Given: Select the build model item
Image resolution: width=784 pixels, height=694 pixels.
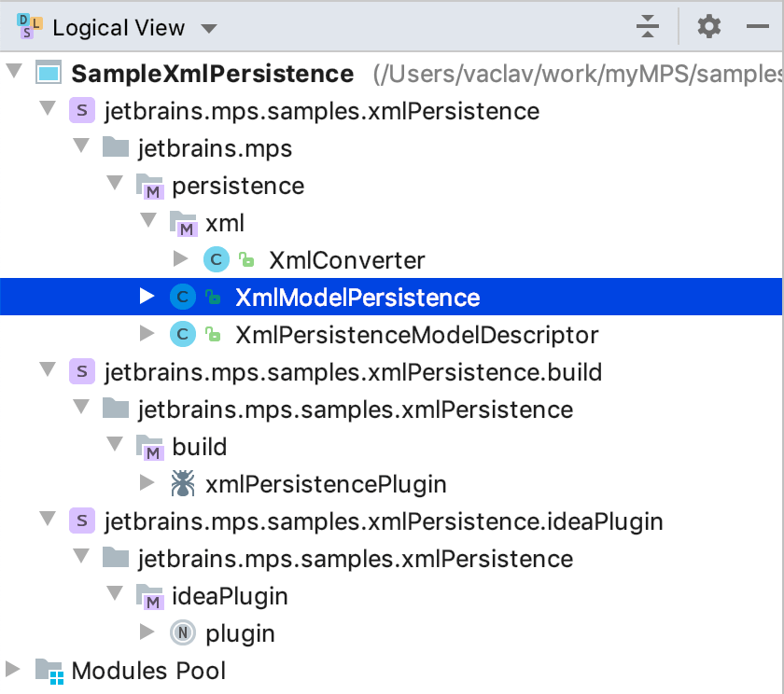Looking at the screenshot, I should pos(199,447).
